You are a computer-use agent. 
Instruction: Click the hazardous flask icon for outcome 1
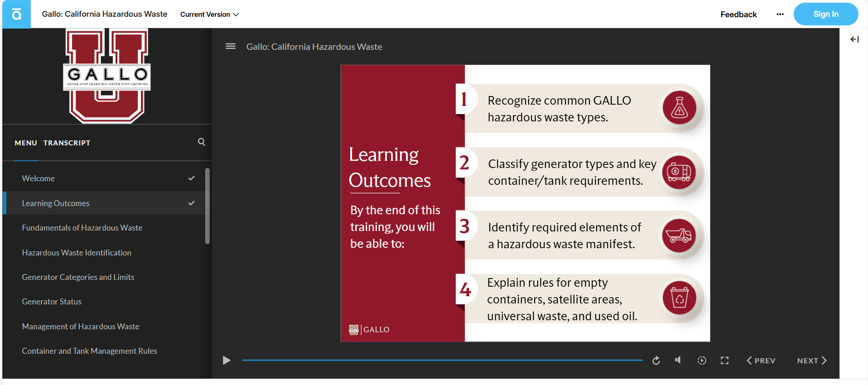pos(680,108)
